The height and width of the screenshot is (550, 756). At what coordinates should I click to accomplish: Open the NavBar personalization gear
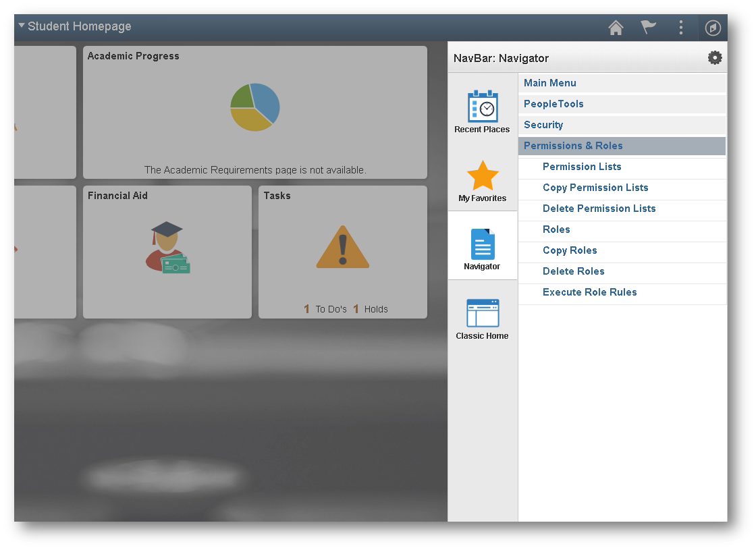715,57
